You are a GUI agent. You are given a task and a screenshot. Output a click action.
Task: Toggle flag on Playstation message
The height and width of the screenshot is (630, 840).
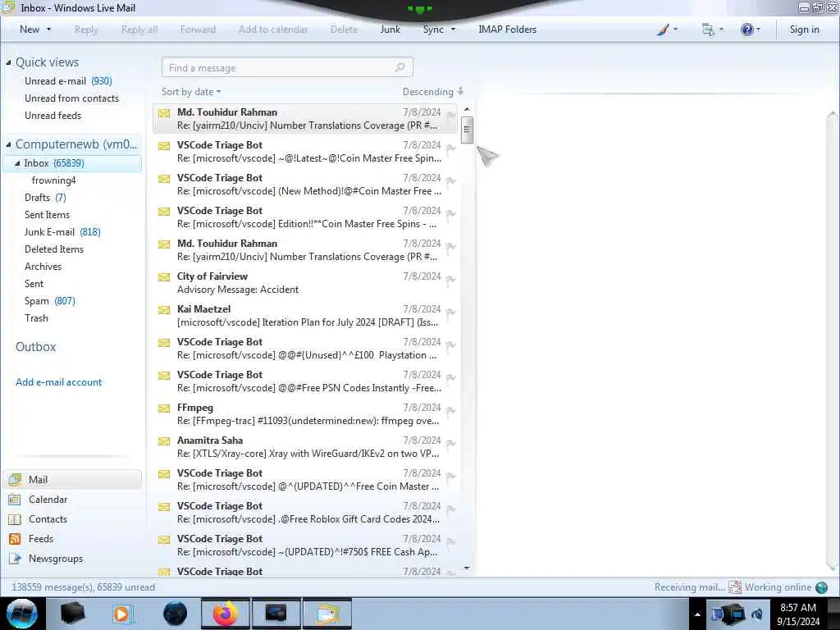pyautogui.click(x=450, y=345)
